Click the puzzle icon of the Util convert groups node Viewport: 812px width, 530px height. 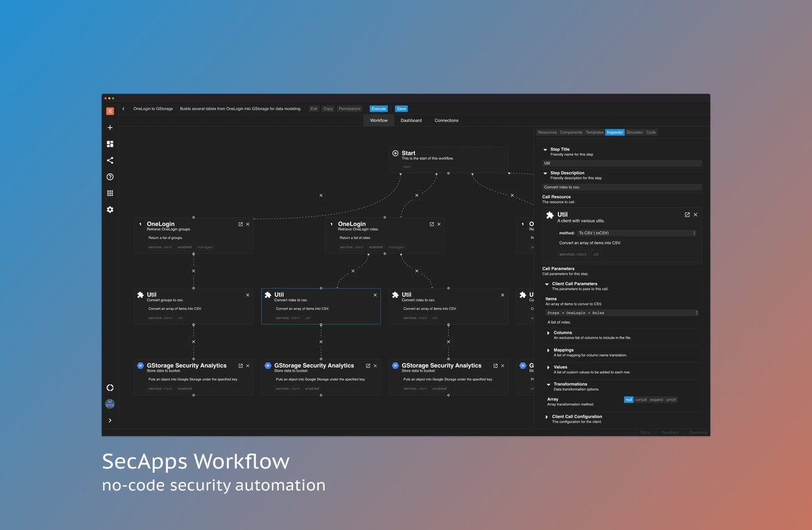pyautogui.click(x=141, y=295)
